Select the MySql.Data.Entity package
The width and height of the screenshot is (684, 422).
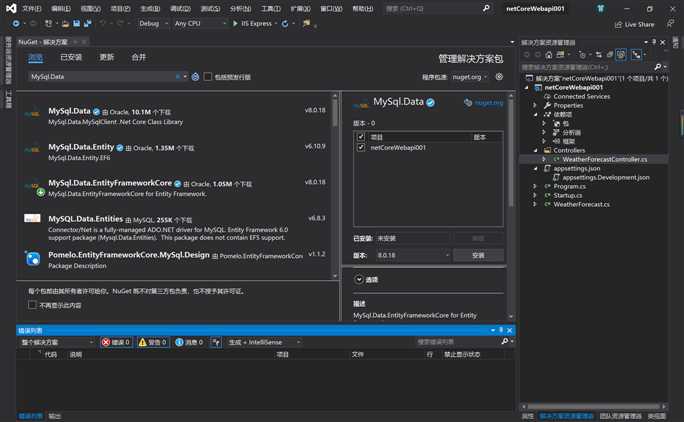click(x=174, y=152)
